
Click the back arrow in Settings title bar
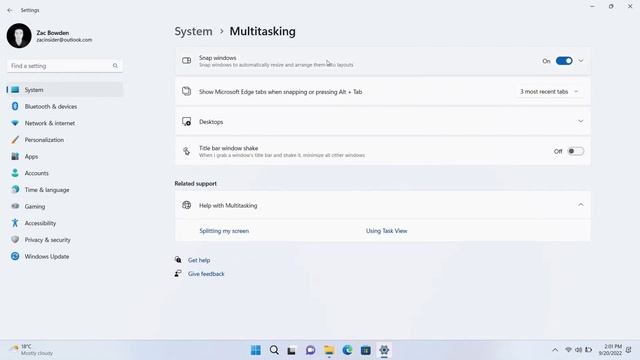(x=10, y=10)
